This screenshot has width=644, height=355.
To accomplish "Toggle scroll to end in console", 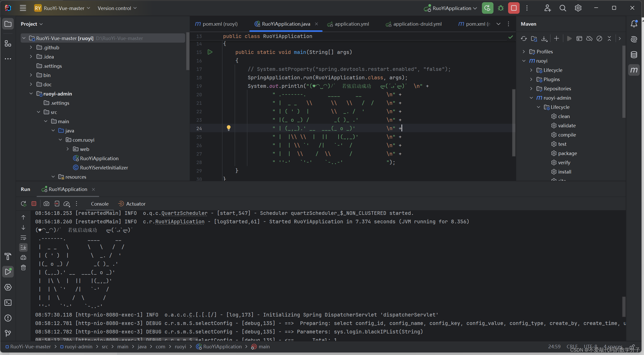I will [23, 247].
